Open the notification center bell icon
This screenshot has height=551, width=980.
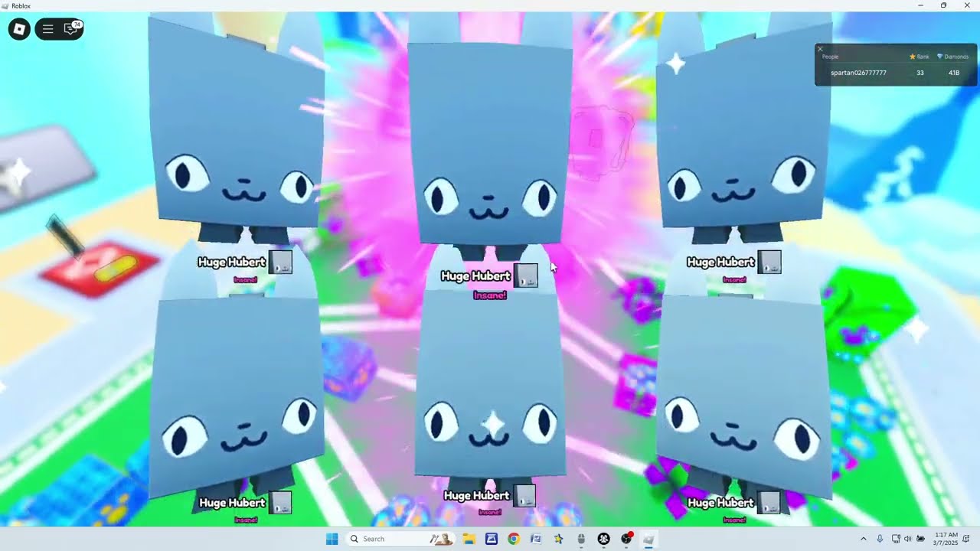coord(966,539)
